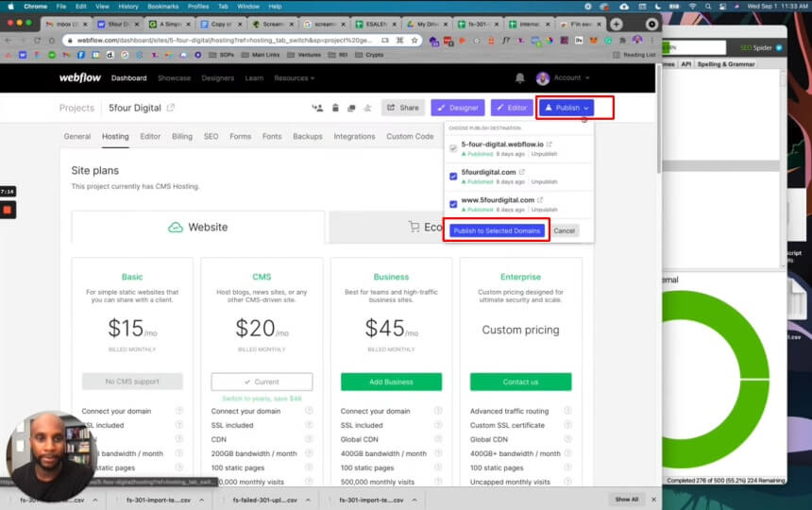Expand options for fs-failed-301-upl...csv download
Screen dimensions: 812x510
(308, 501)
